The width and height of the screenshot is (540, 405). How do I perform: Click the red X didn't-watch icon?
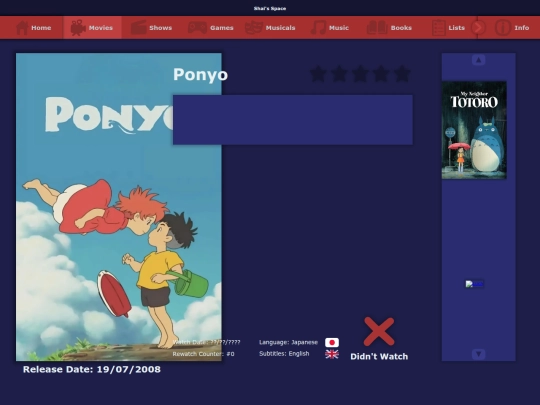[379, 332]
